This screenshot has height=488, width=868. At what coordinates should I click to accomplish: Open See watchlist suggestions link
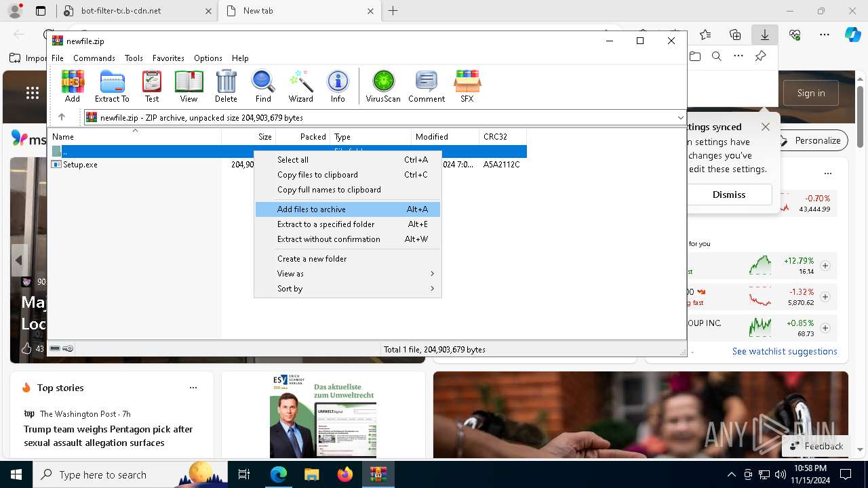point(785,351)
